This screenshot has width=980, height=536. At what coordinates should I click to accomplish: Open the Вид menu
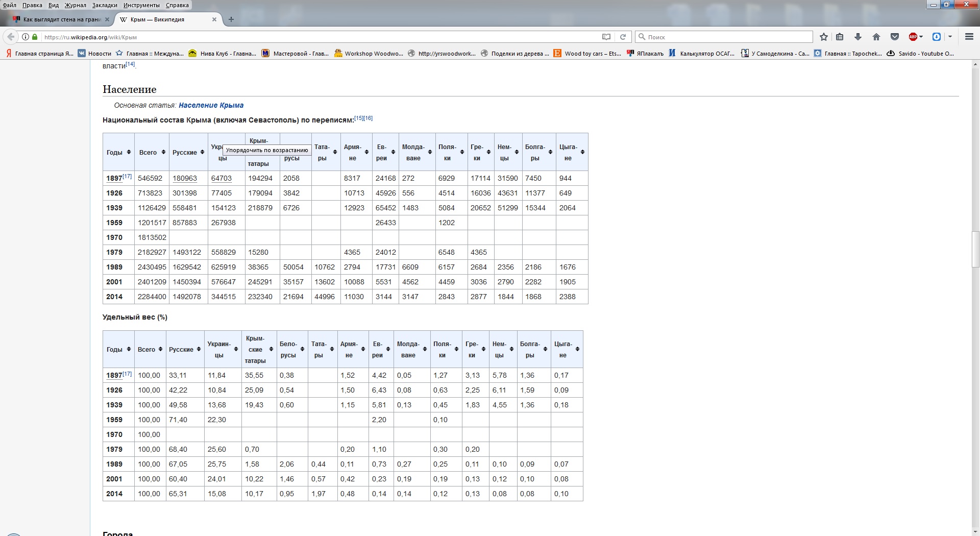54,5
